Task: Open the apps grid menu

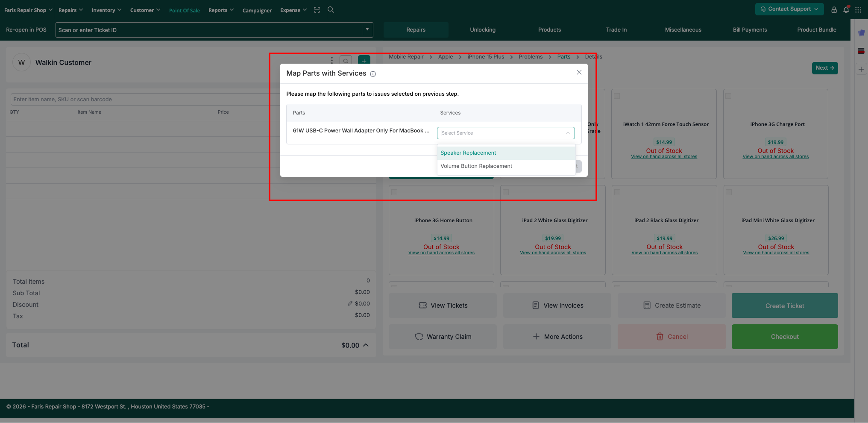Action: (858, 10)
